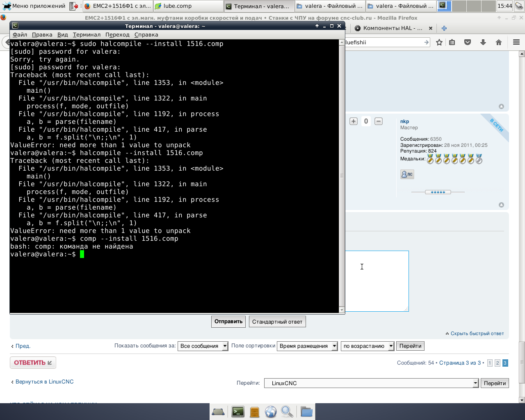The height and width of the screenshot is (420, 525).
Task: Click the Стандартный ответ button
Action: [x=277, y=322]
